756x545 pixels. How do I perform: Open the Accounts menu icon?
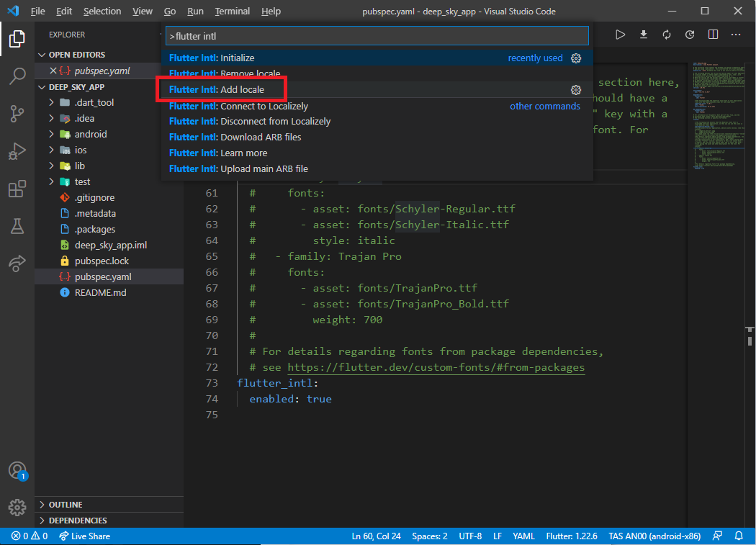coord(17,470)
